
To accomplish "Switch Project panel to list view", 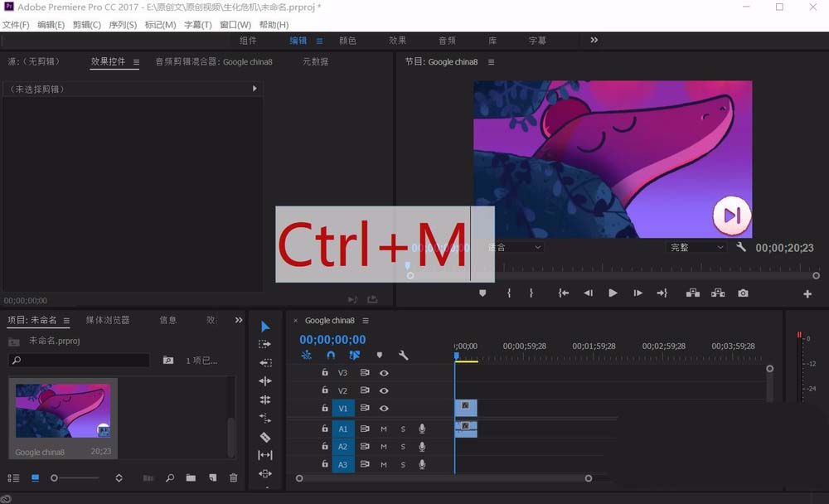I will point(13,478).
